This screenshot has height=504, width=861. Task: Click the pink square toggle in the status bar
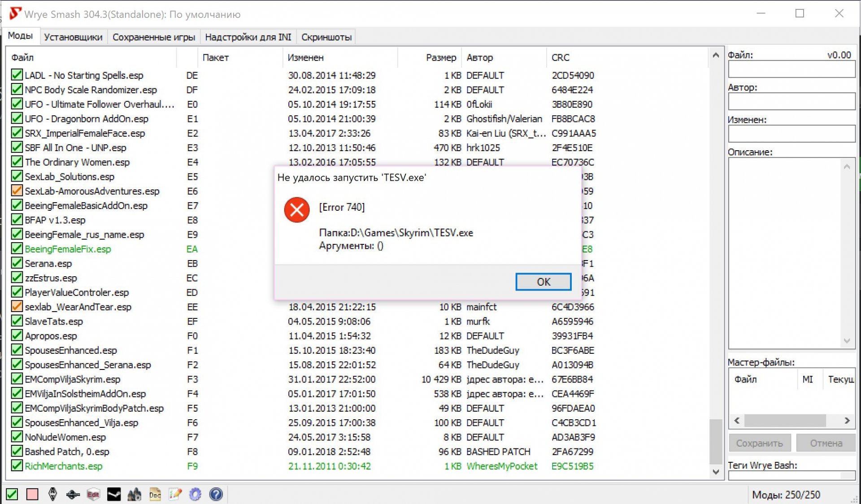click(x=32, y=494)
